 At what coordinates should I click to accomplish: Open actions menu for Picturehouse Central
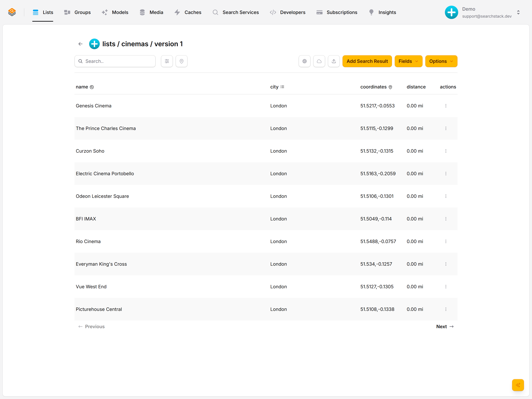coord(446,309)
